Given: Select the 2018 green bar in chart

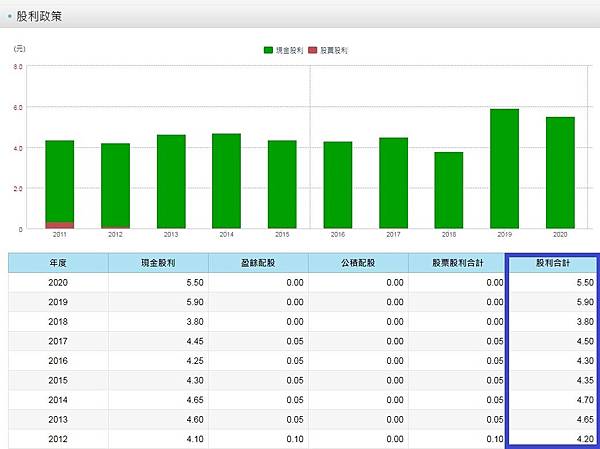Looking at the screenshot, I should [449, 190].
